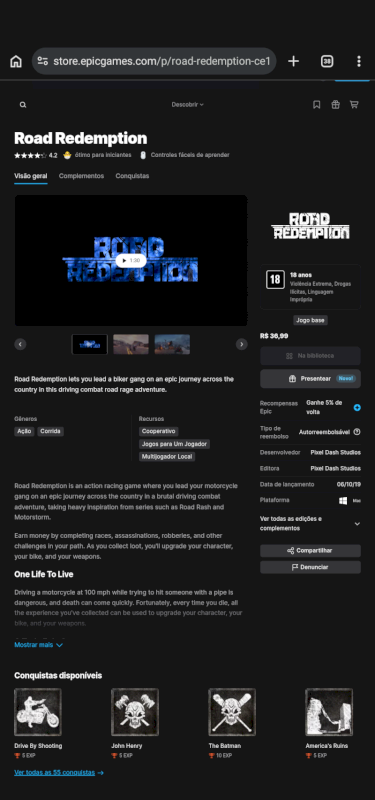Image resolution: width=375 pixels, height=800 pixels.
Task: Select the Ação genre tag
Action: [x=24, y=432]
